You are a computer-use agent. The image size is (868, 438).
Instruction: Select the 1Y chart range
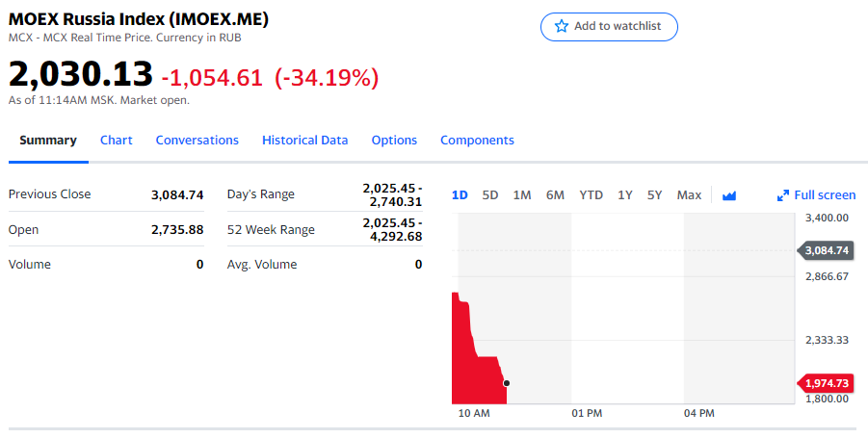coord(625,195)
